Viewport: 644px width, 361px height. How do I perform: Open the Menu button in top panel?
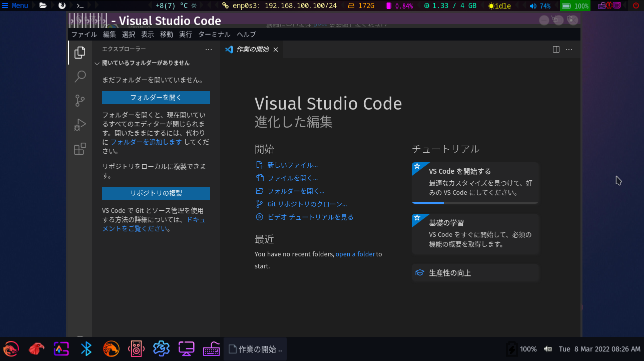15,6
